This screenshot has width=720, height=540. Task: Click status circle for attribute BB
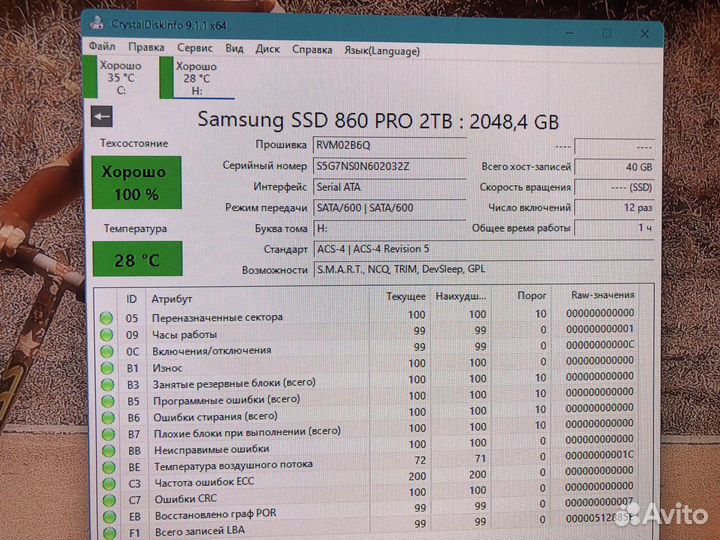tap(109, 450)
